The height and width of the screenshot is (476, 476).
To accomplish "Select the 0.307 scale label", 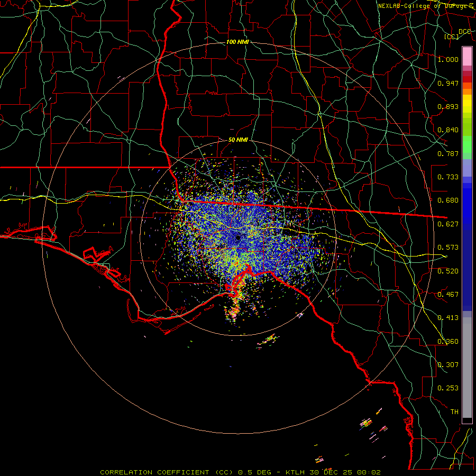I will pos(448,365).
